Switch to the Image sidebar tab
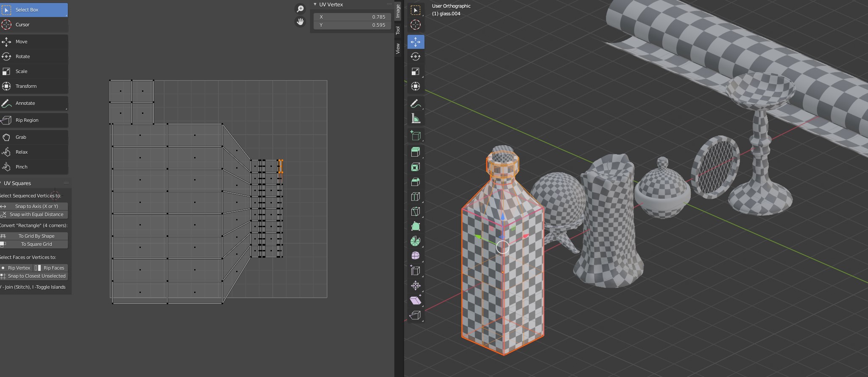 click(398, 11)
